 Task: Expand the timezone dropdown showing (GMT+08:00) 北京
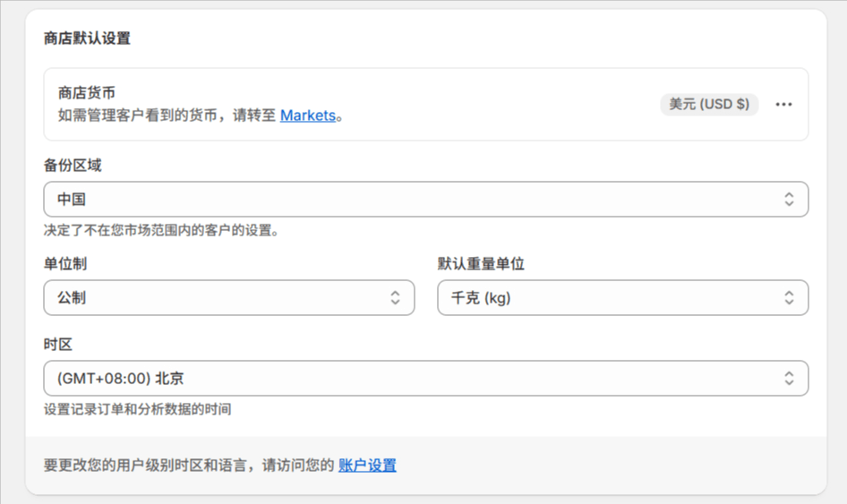[412, 379]
